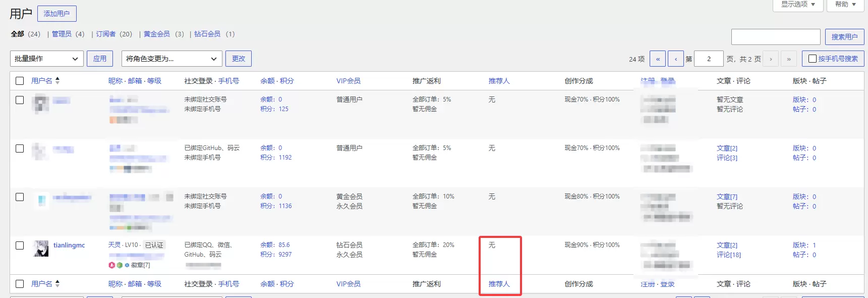The width and height of the screenshot is (868, 298).
Task: Click the » last page arrow
Action: click(x=789, y=59)
